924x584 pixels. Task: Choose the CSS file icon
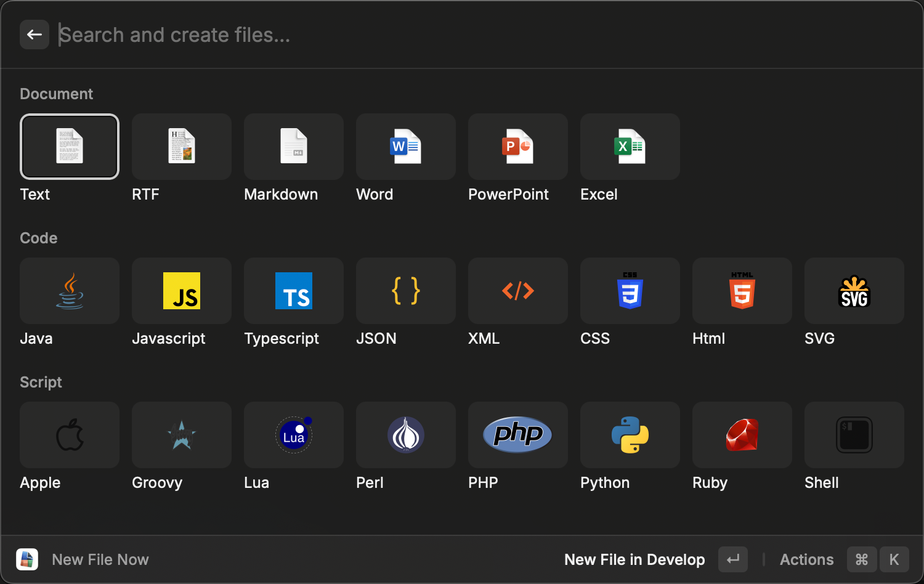[630, 291]
